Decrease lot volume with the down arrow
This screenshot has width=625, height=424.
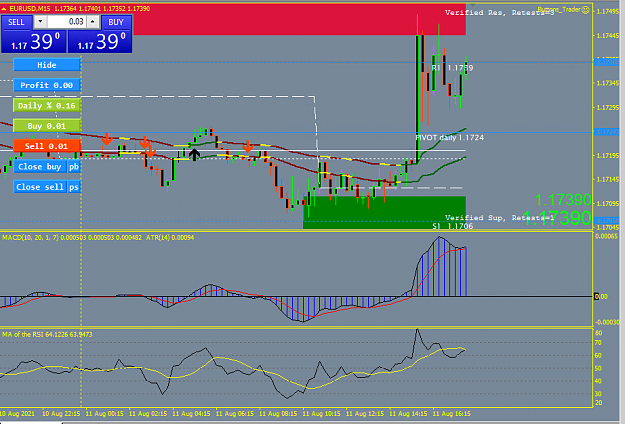click(x=40, y=22)
